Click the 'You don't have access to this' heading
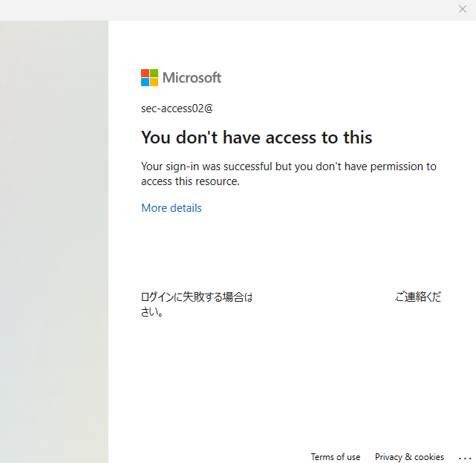476x463 pixels. pyautogui.click(x=256, y=137)
